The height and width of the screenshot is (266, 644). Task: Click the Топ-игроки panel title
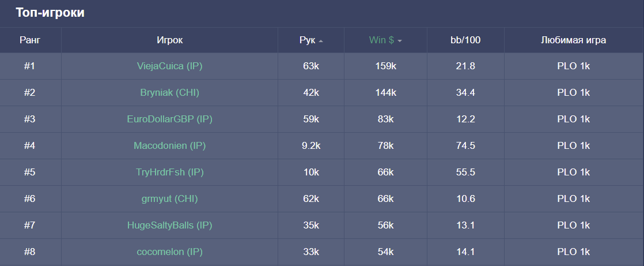pyautogui.click(x=50, y=13)
